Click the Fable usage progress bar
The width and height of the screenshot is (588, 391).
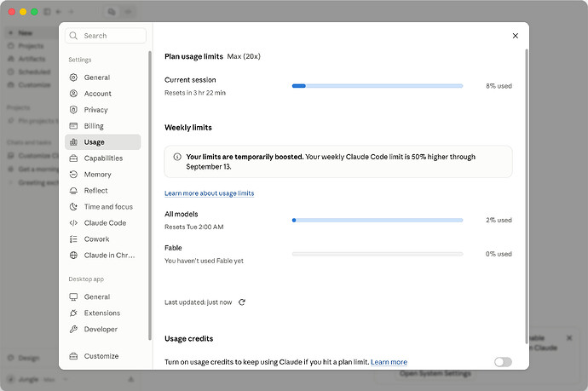(378, 254)
